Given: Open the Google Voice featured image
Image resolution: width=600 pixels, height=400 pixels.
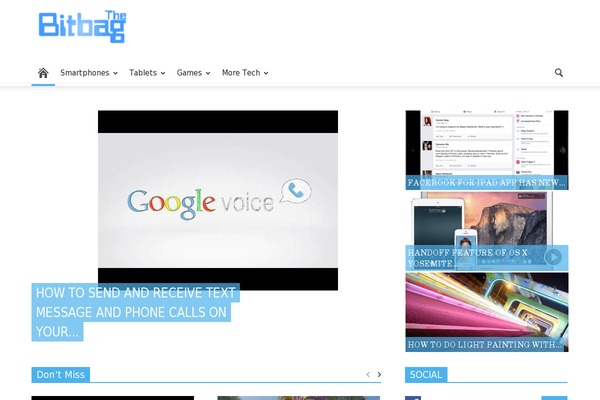Looking at the screenshot, I should coord(218,200).
